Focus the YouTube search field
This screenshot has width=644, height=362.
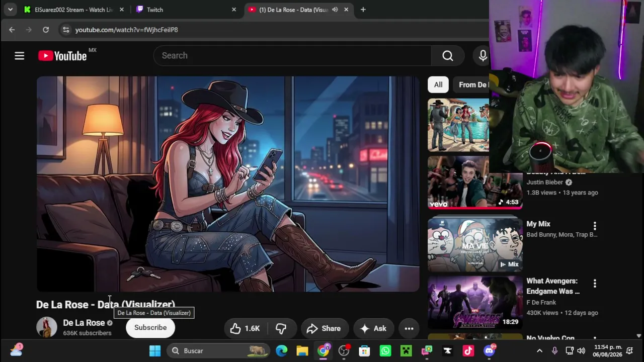[292, 56]
